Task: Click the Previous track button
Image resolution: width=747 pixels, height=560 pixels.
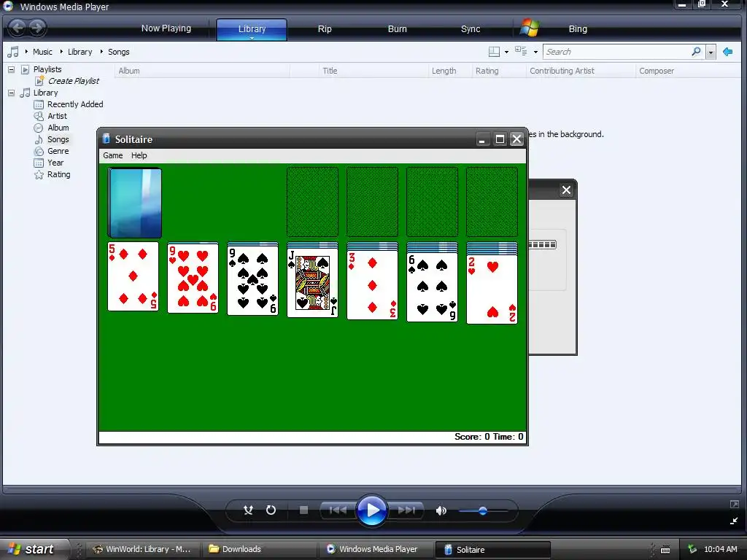Action: (x=338, y=510)
